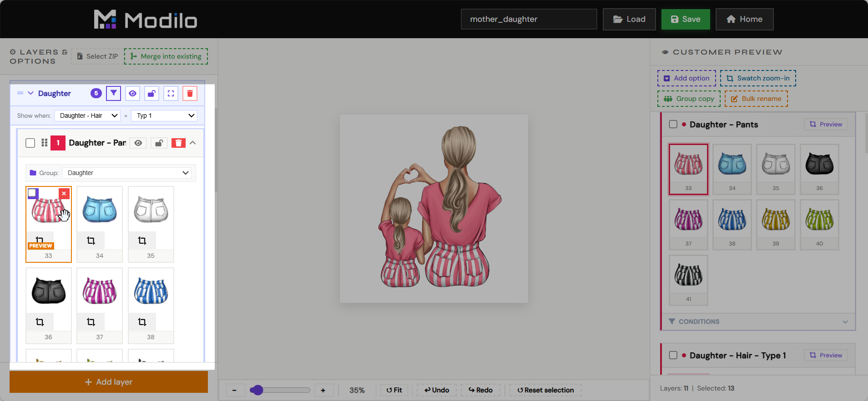Remove pants image 33 with red X
This screenshot has height=401, width=868.
64,194
